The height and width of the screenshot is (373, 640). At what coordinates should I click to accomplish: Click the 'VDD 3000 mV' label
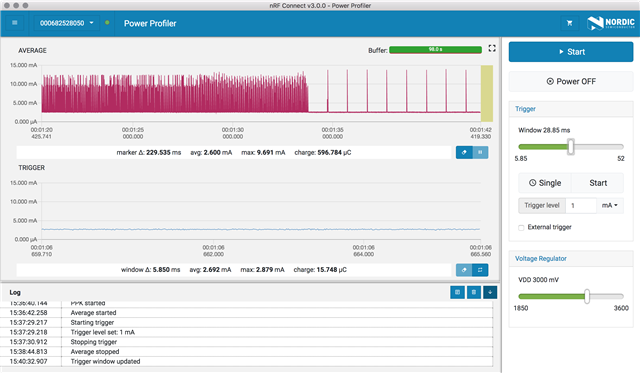pyautogui.click(x=538, y=280)
